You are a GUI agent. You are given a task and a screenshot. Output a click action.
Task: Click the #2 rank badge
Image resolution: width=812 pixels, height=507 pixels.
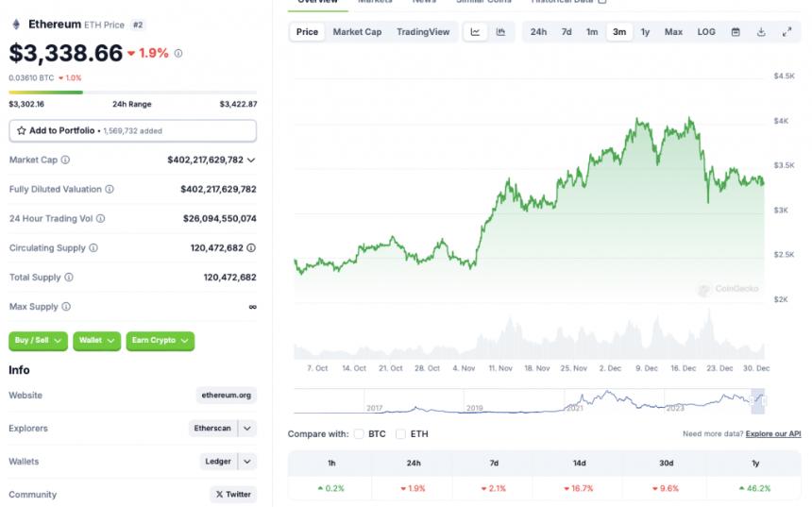click(x=138, y=25)
